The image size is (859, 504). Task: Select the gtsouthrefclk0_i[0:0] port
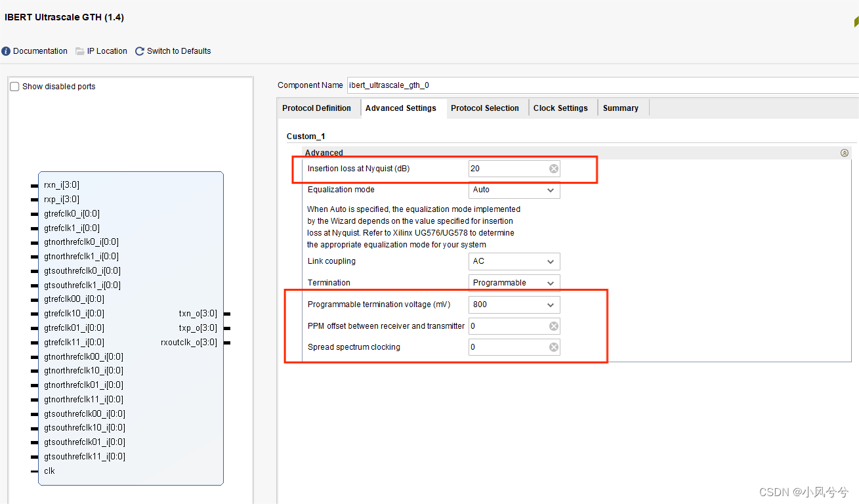coord(83,271)
